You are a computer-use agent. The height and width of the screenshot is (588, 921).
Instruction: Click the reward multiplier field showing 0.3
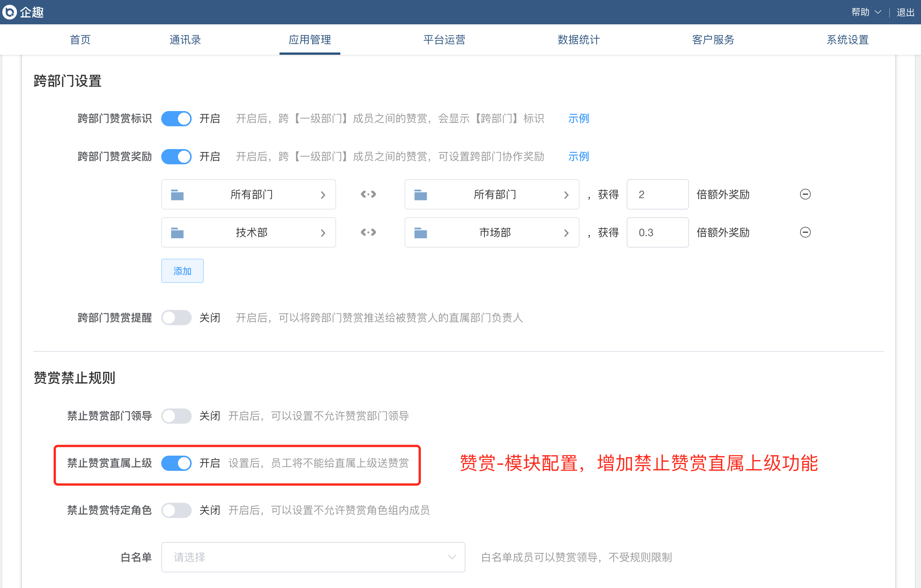coord(657,233)
